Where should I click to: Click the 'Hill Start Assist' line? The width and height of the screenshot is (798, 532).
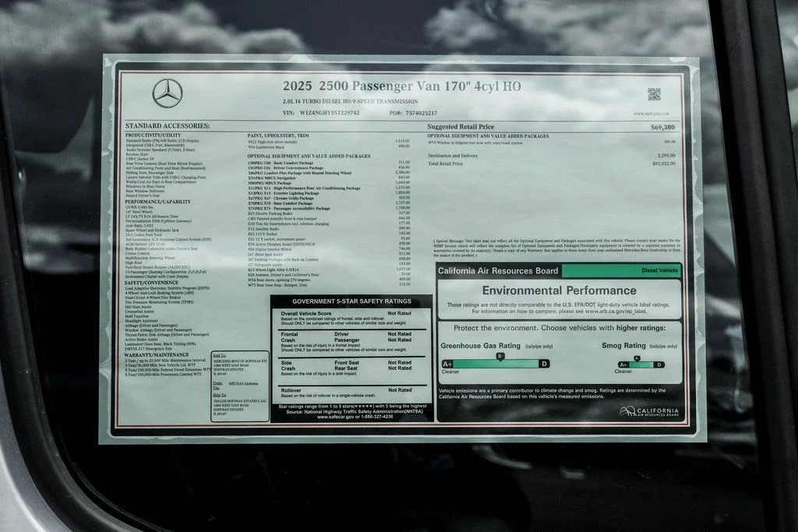coord(139,307)
